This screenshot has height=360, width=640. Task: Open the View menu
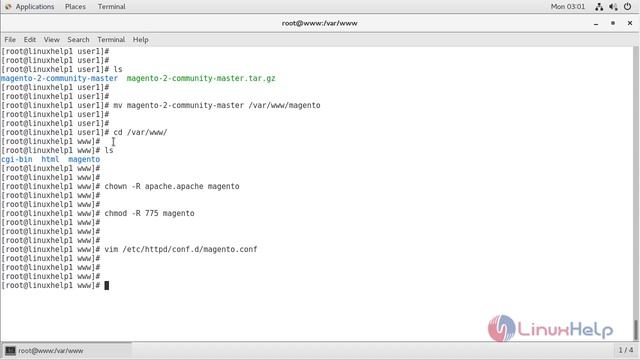pyautogui.click(x=51, y=40)
